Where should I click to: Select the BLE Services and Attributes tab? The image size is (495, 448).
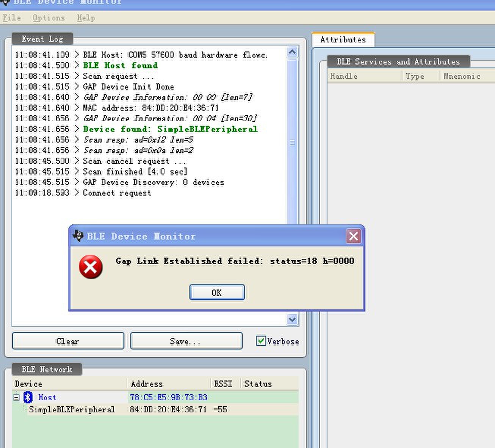tap(398, 61)
